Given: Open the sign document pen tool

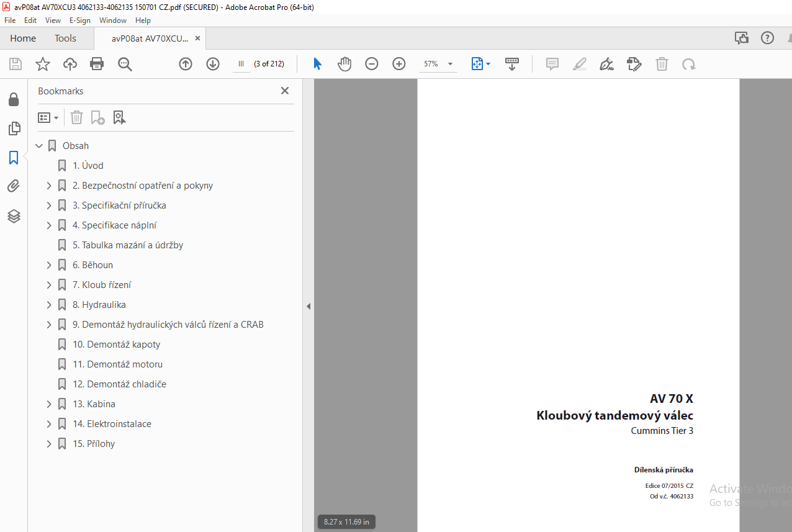Looking at the screenshot, I should tap(607, 64).
